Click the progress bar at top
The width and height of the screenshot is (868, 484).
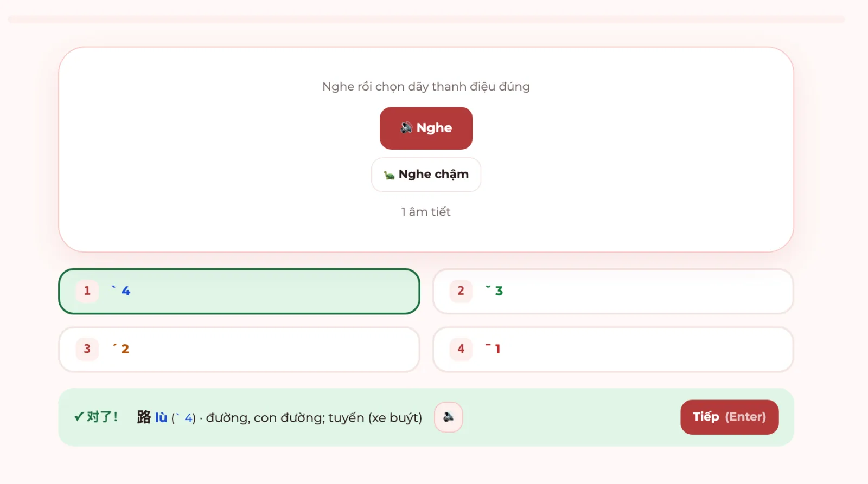(426, 20)
